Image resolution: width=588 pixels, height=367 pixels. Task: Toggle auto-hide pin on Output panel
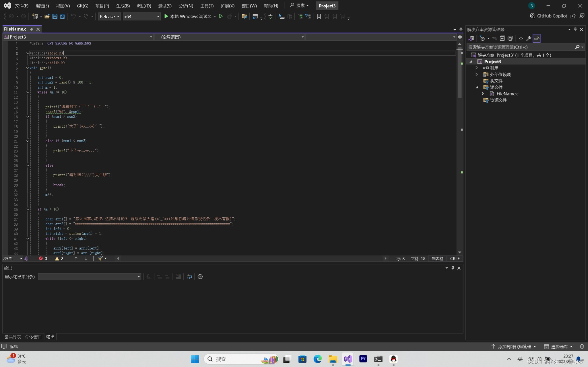(x=453, y=268)
